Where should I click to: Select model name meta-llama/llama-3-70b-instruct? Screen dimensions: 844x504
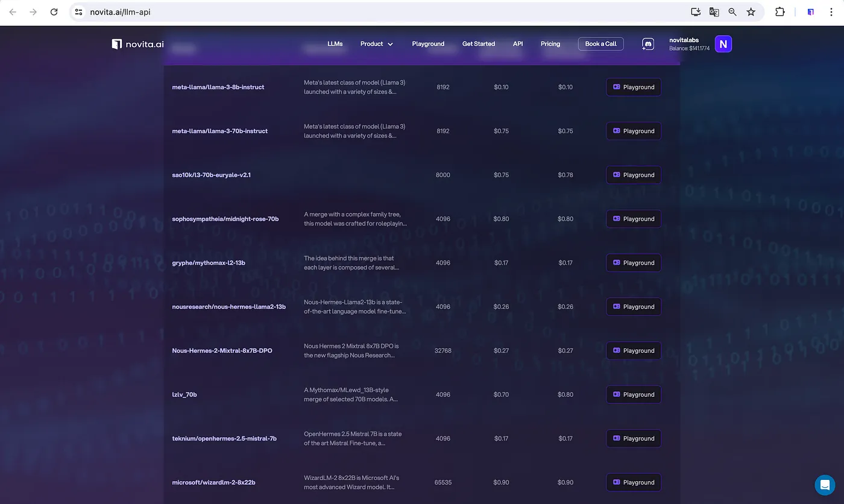tap(220, 131)
